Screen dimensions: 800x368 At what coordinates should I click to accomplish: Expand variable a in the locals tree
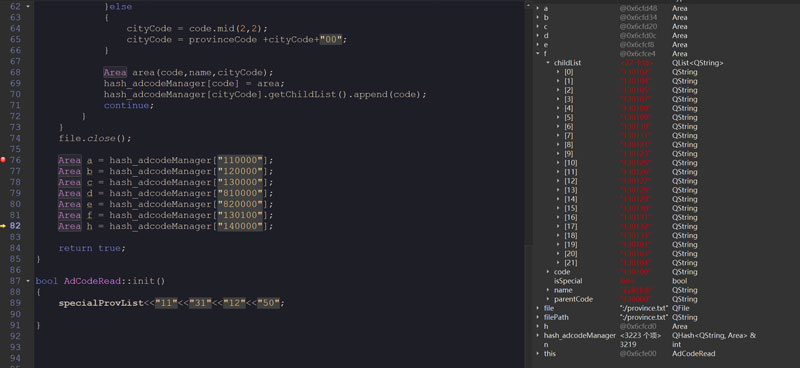[x=538, y=8]
